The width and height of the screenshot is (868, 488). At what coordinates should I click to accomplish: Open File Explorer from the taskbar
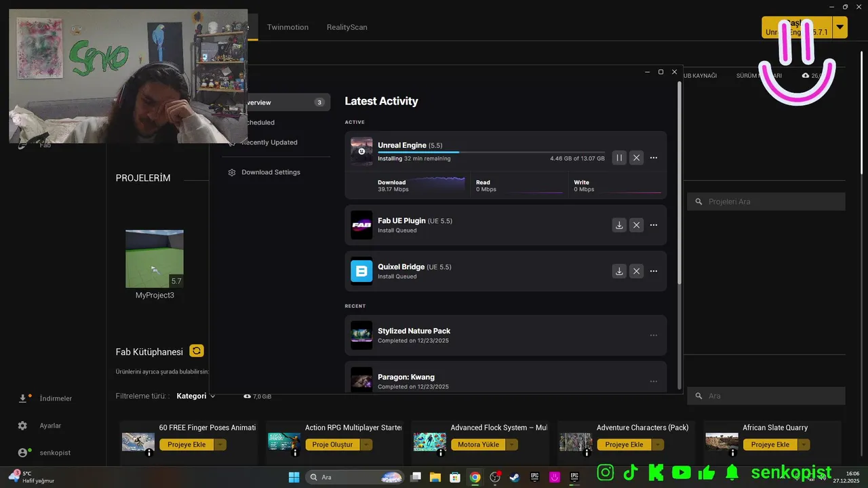[435, 477]
